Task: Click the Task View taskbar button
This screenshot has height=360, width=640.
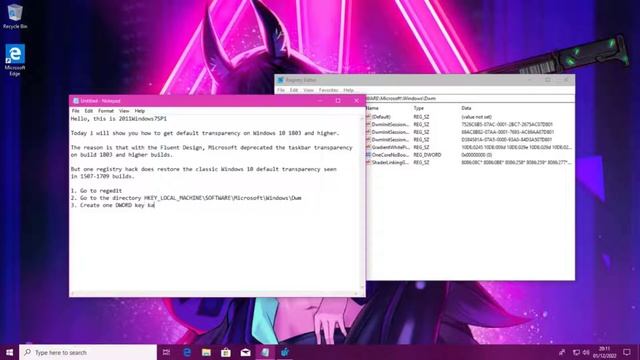Action: [166, 352]
